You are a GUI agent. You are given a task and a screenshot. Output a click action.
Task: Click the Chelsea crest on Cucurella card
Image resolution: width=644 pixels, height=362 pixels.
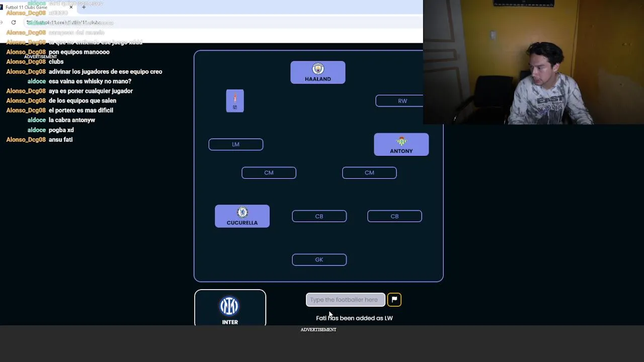243,212
